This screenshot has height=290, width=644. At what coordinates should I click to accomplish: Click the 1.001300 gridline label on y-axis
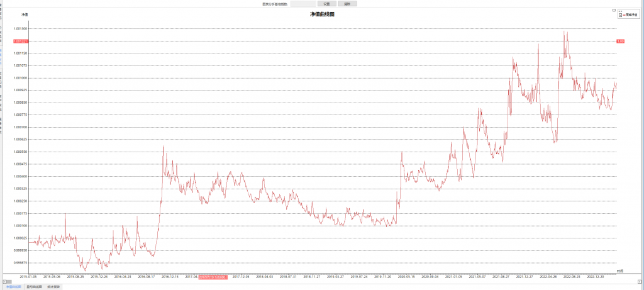click(x=20, y=29)
